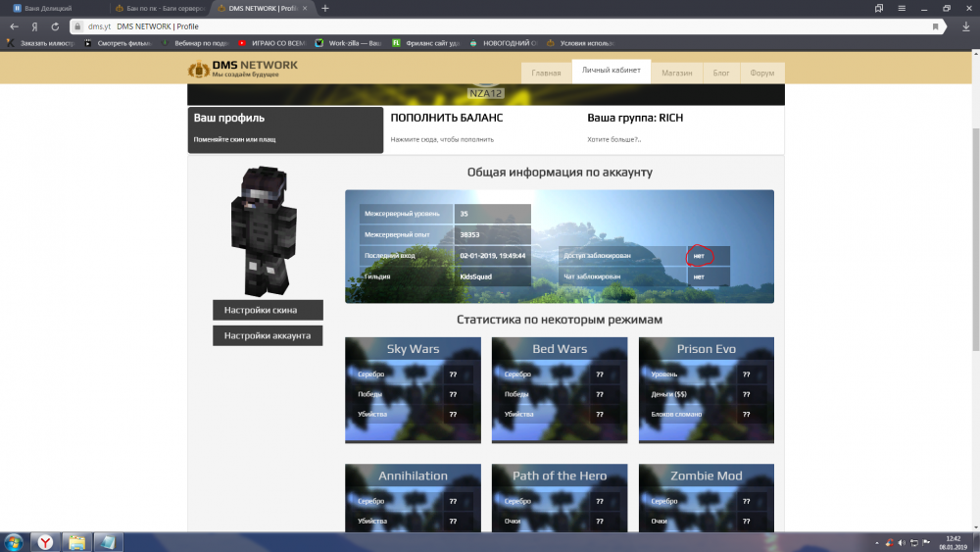This screenshot has height=552, width=980.
Task: Click the Minecraft skin character preview
Action: point(264,231)
